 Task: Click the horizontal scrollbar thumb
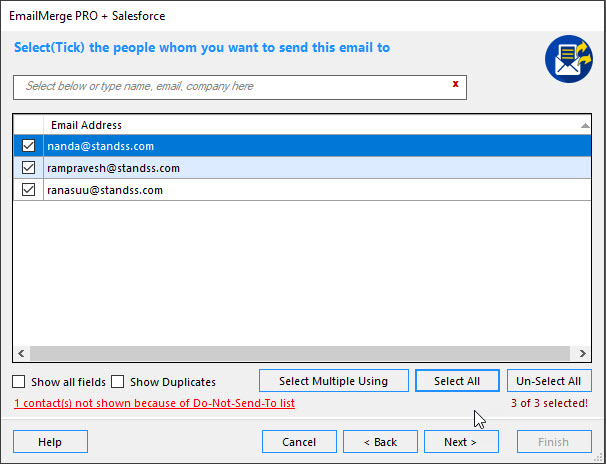[300, 353]
